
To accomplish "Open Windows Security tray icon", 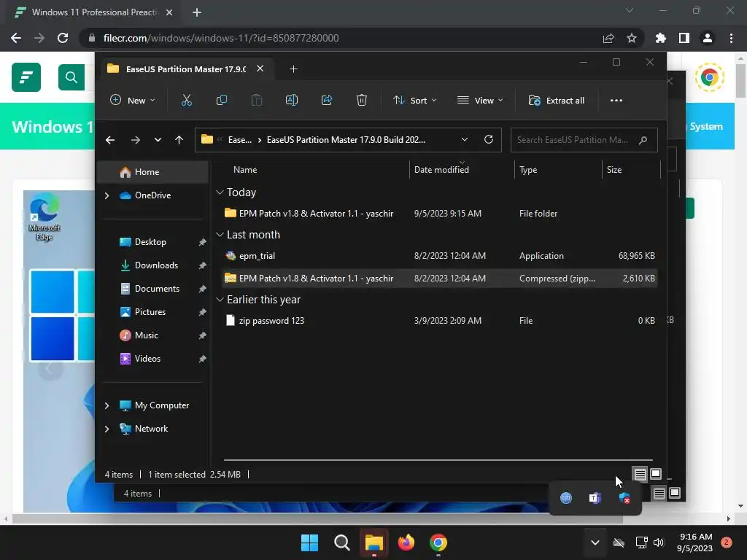I will [x=624, y=498].
